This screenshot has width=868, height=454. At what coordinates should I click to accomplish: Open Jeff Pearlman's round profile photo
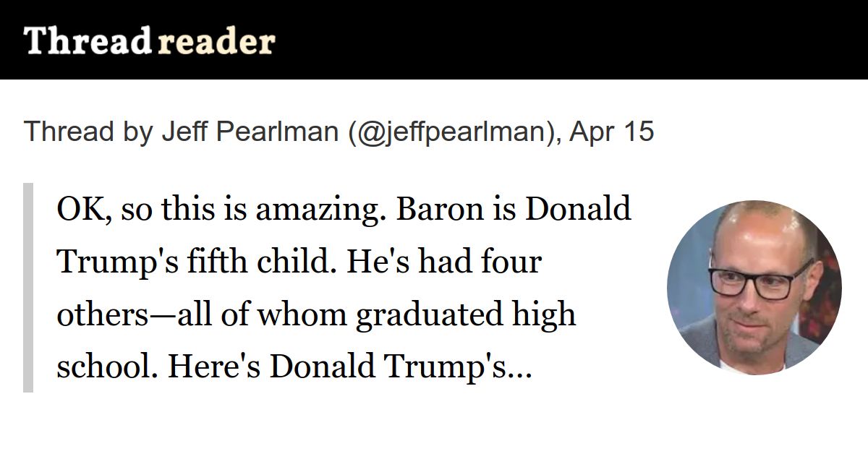(x=754, y=287)
